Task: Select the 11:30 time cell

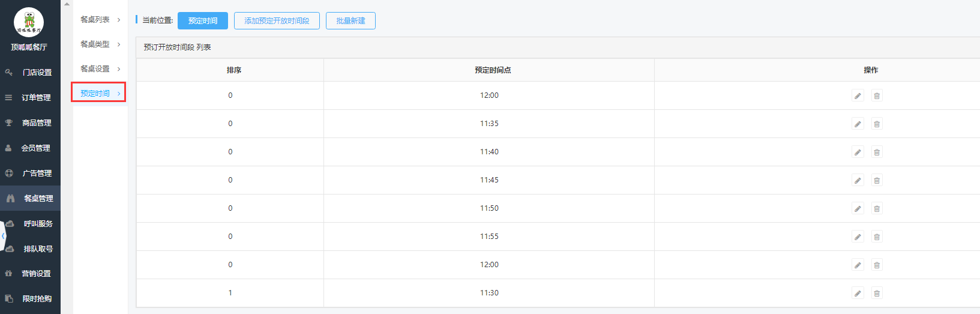Action: click(489, 293)
